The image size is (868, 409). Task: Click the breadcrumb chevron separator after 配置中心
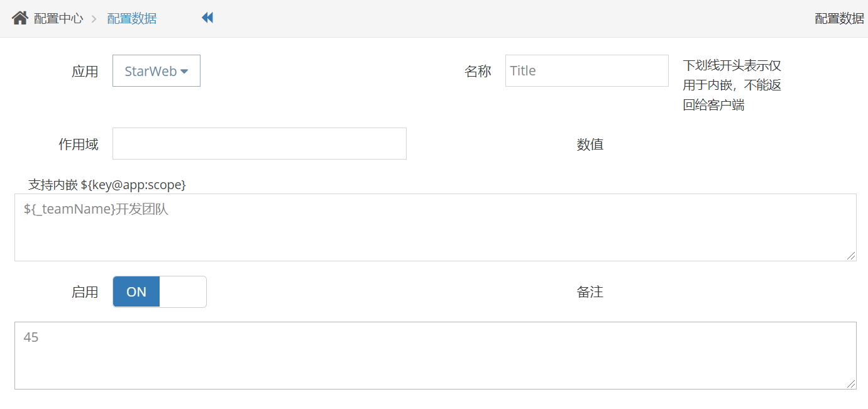tap(94, 19)
